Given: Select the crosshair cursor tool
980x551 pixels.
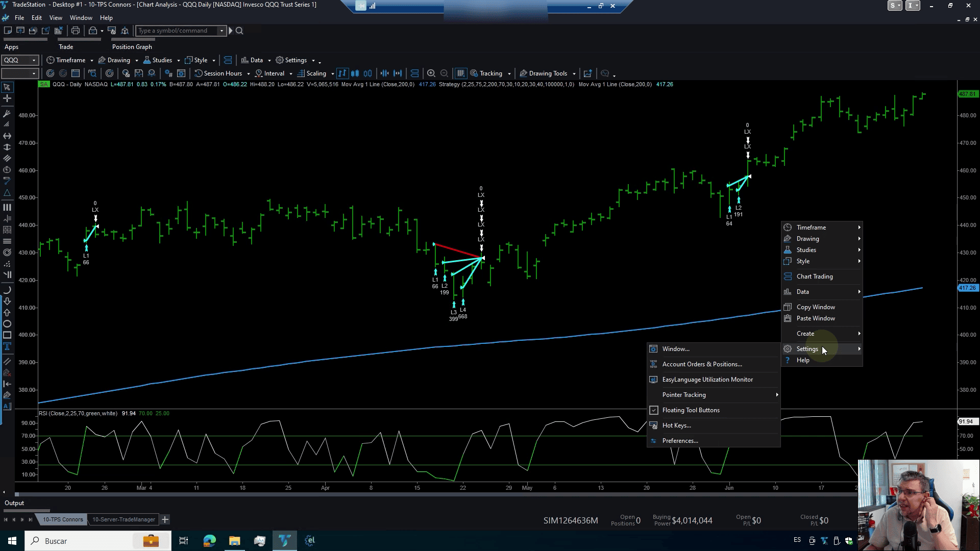Looking at the screenshot, I should [x=7, y=98].
